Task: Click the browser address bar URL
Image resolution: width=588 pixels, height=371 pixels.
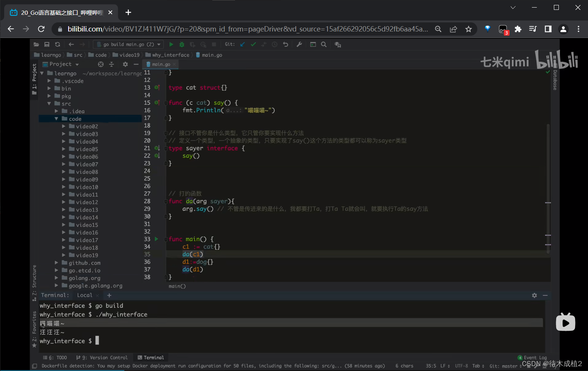Action: coord(248,29)
